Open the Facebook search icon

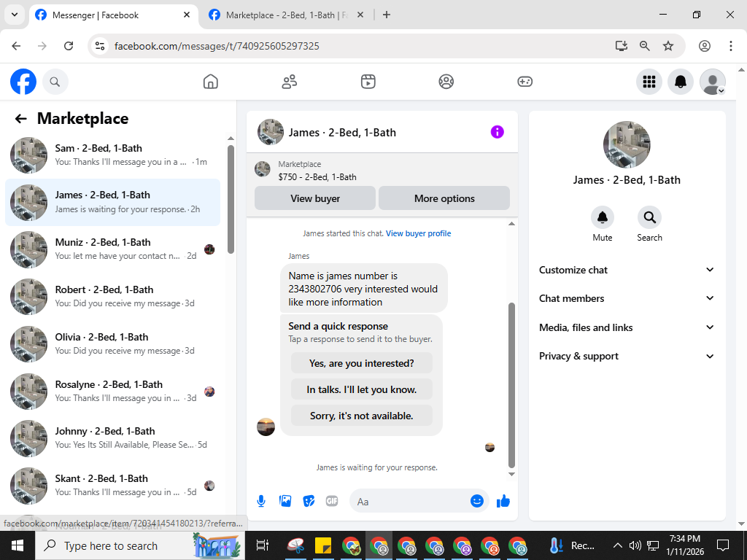coord(55,82)
